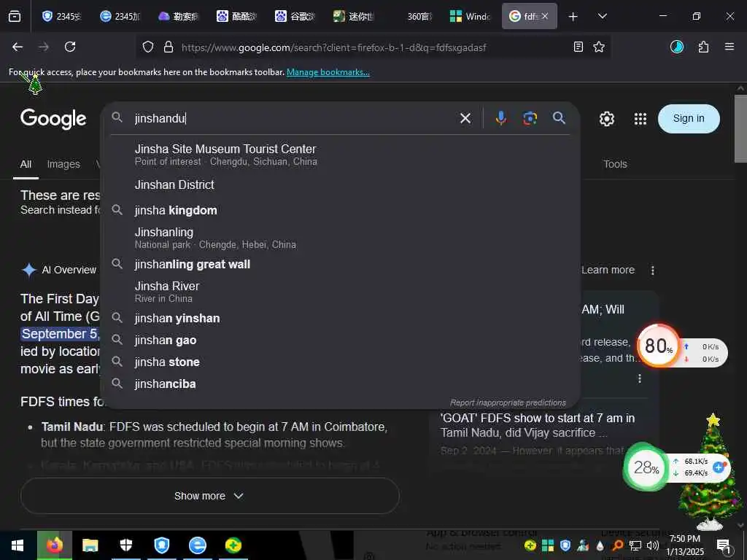Switch to the Images results tab
The height and width of the screenshot is (560, 747).
(63, 164)
